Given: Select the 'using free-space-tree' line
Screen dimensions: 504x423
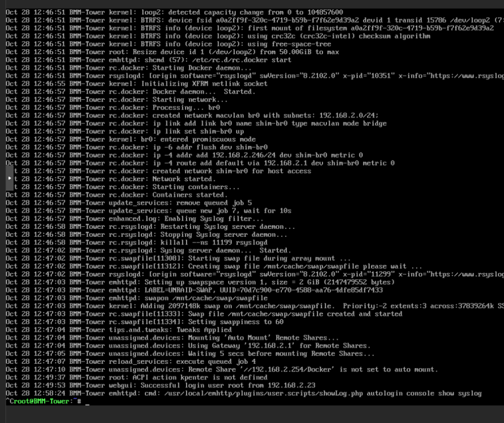Looking at the screenshot, I should point(168,44).
